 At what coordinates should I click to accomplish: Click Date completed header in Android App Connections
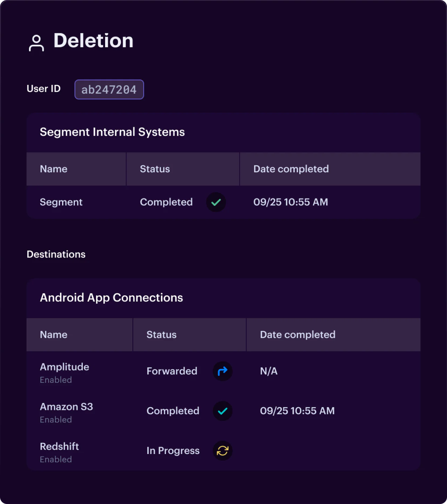click(298, 334)
